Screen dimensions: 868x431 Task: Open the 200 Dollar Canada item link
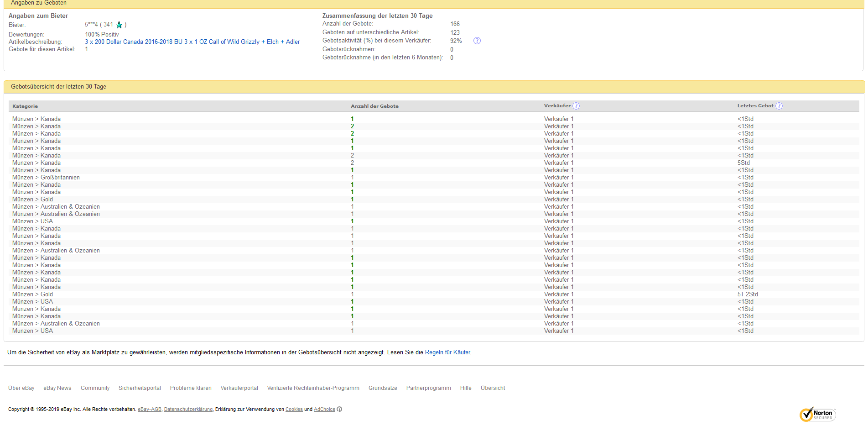pos(192,42)
